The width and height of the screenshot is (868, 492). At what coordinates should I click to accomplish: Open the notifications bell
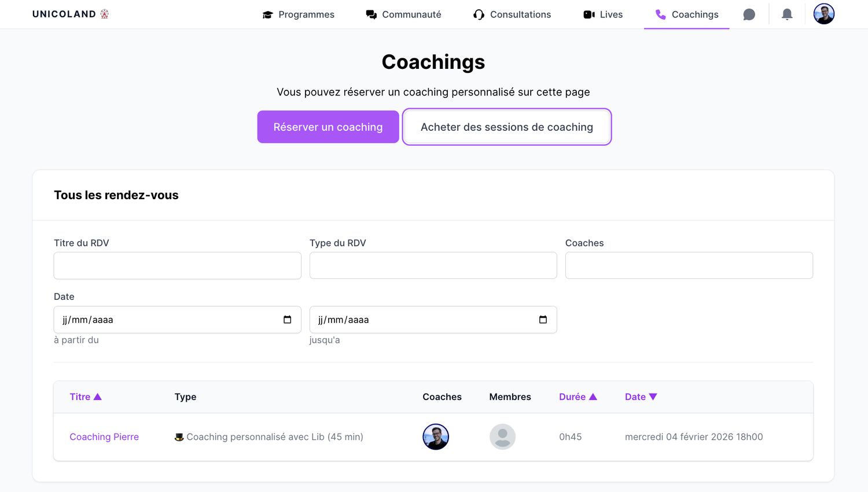coord(787,14)
